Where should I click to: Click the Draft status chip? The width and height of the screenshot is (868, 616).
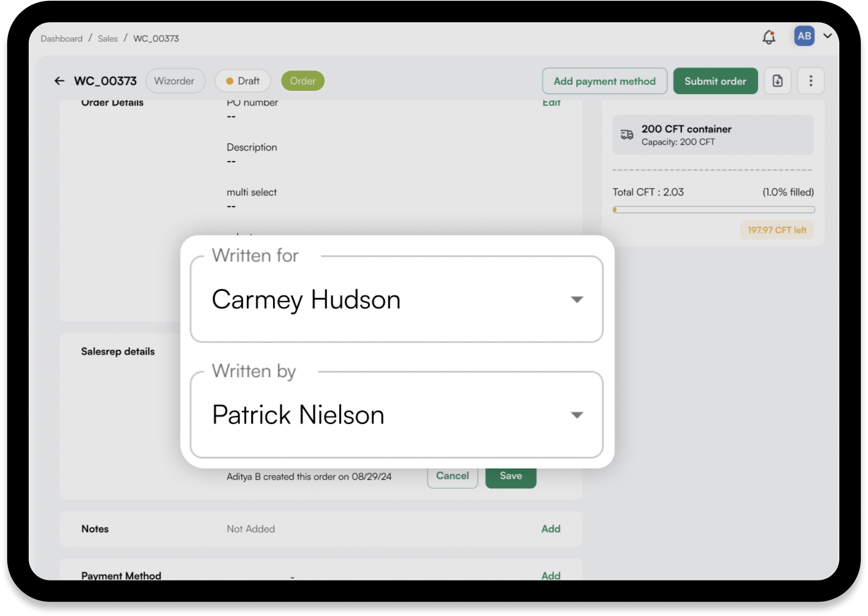(243, 81)
